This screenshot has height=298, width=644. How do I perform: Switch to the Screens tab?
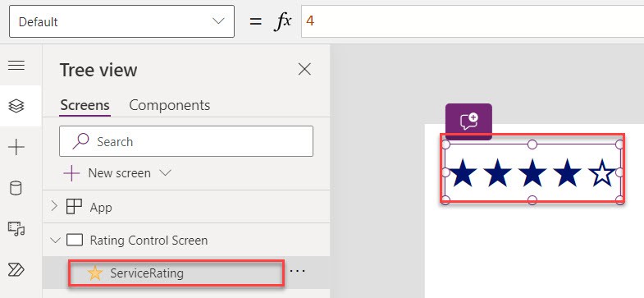[84, 105]
